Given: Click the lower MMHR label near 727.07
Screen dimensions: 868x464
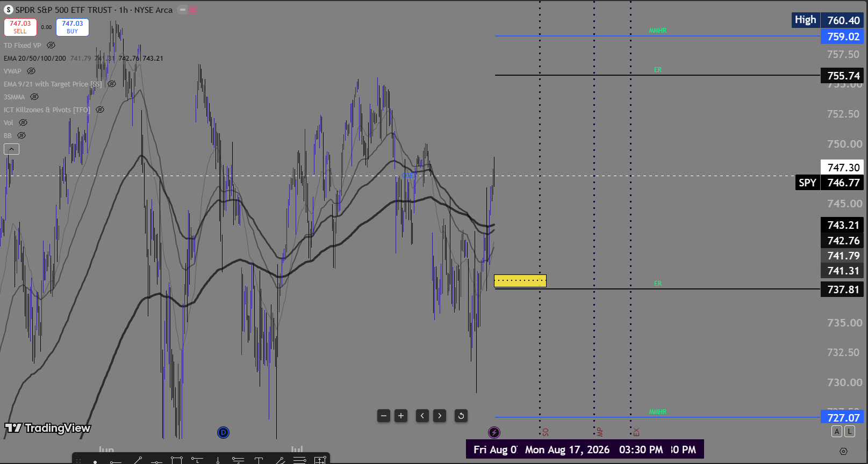Looking at the screenshot, I should (657, 412).
